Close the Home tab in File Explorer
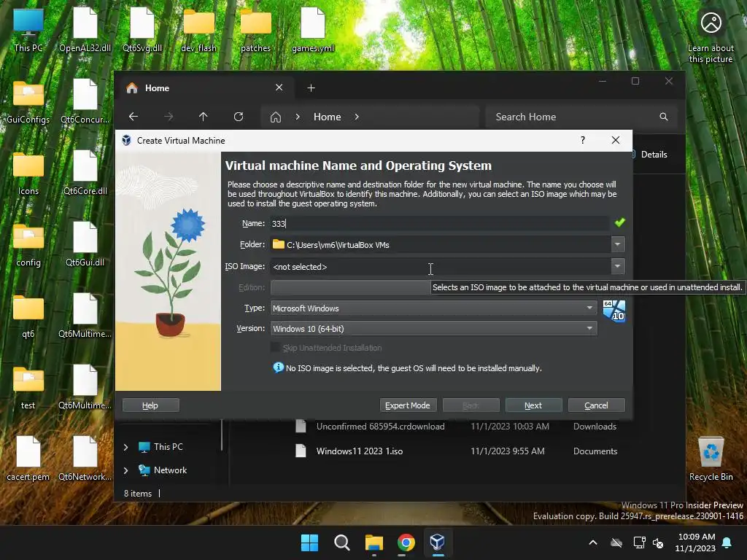Viewport: 747px width, 560px height. click(279, 87)
